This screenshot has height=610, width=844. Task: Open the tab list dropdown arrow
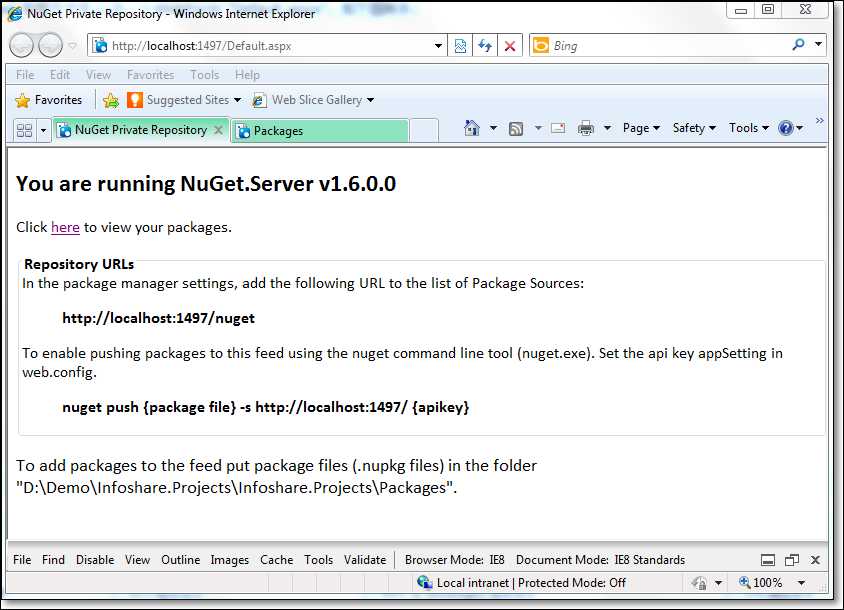pos(43,130)
